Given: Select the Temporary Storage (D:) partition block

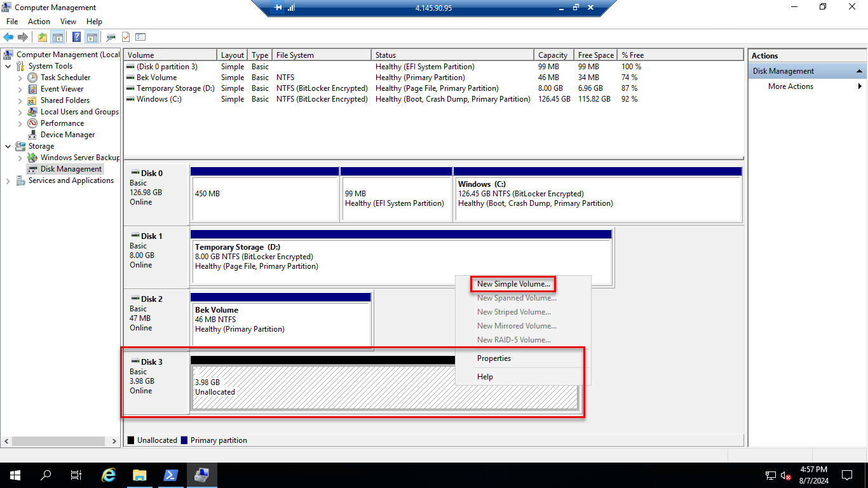Looking at the screenshot, I should [401, 257].
